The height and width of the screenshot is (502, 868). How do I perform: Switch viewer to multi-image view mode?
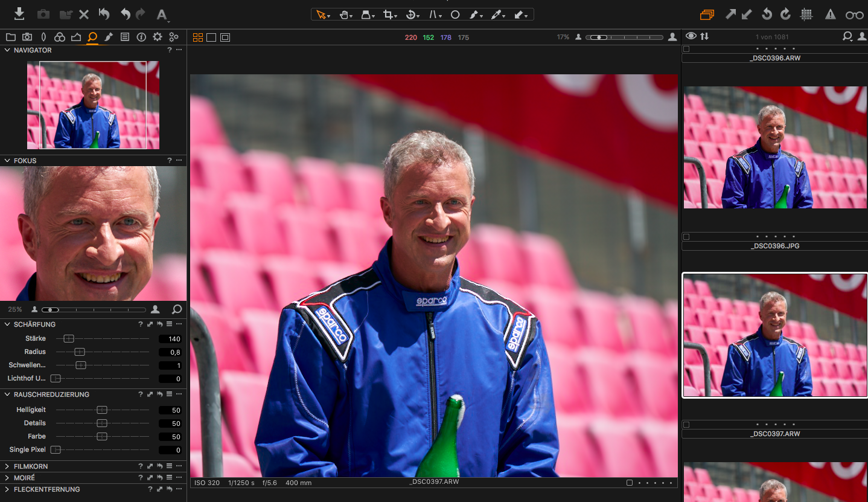click(198, 37)
